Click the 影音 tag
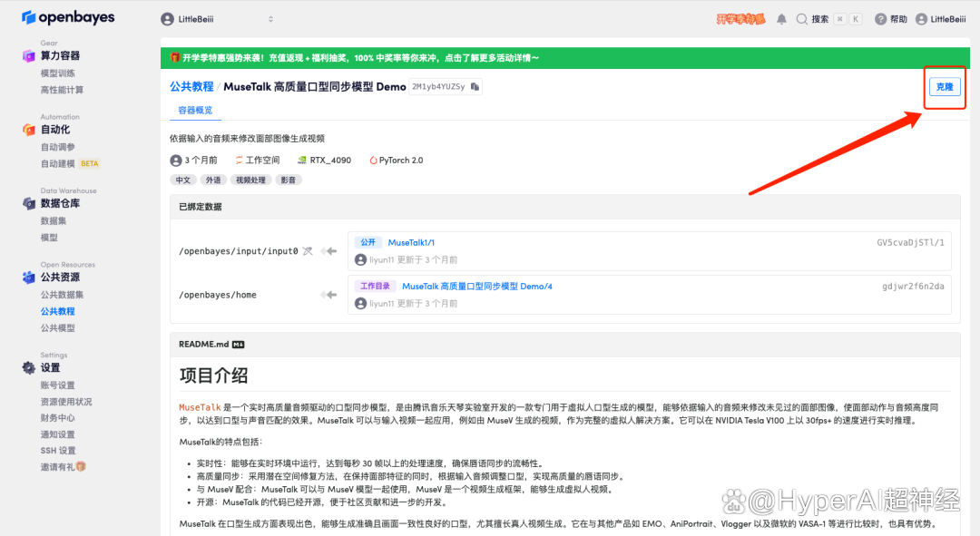The width and height of the screenshot is (980, 536). click(x=289, y=180)
